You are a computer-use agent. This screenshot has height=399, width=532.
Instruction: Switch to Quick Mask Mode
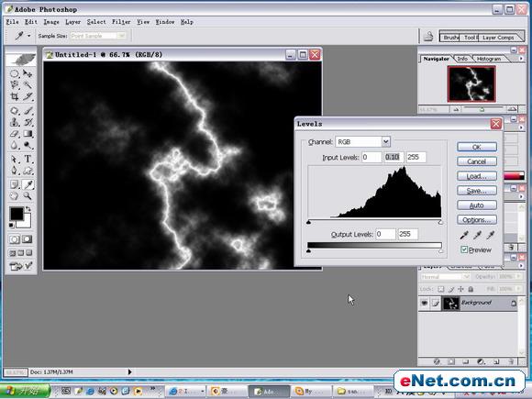click(28, 239)
